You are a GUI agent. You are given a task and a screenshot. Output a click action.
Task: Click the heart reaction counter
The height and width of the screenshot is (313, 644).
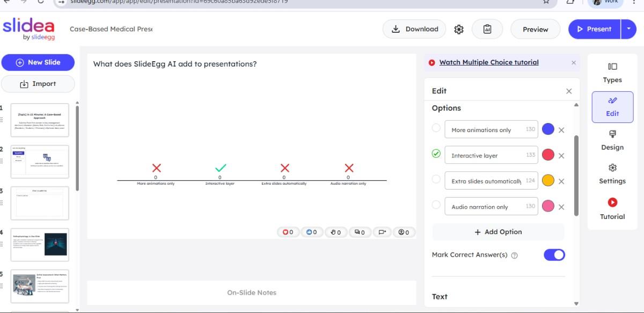[x=289, y=232]
